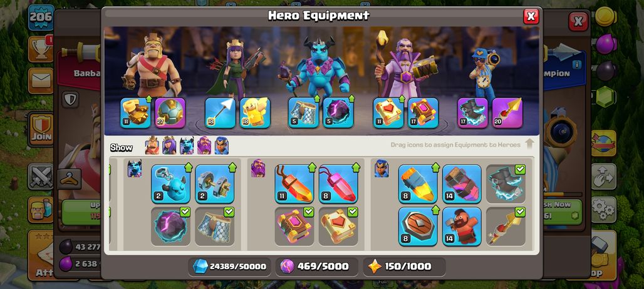Toggle Royal Champion filter in Show row
The image size is (644, 289).
(221, 146)
